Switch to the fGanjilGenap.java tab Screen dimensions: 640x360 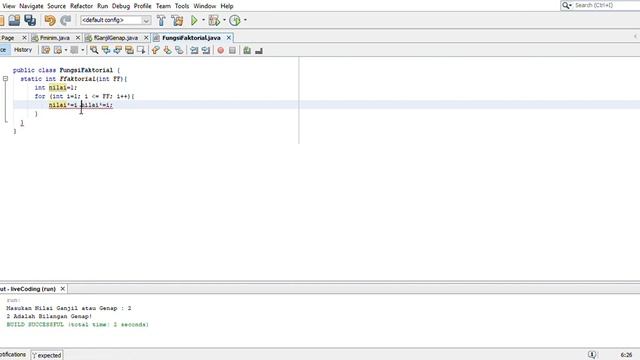point(116,38)
